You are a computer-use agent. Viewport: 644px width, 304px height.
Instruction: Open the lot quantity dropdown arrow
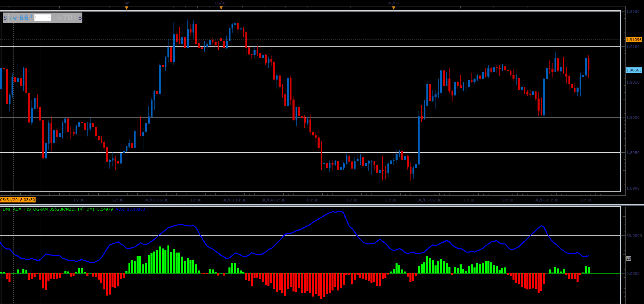click(49, 18)
